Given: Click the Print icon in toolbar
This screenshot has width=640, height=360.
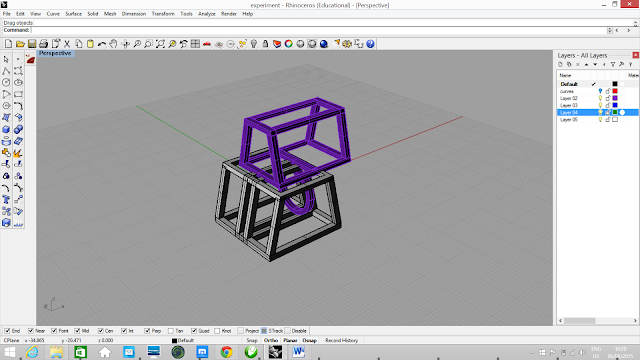Looking at the screenshot, I should coord(44,44).
